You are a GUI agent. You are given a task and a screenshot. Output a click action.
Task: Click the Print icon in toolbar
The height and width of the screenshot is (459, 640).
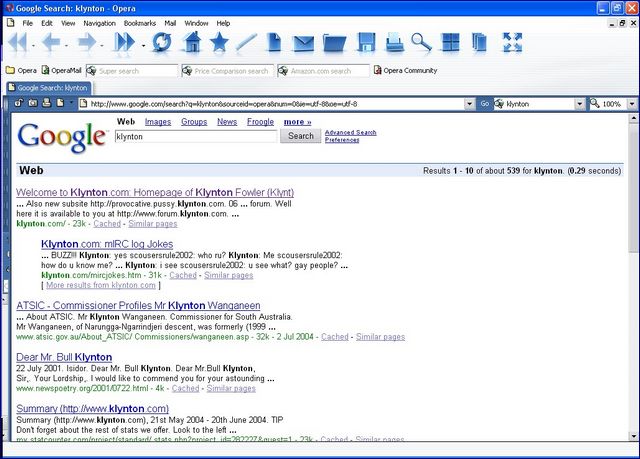[x=394, y=43]
